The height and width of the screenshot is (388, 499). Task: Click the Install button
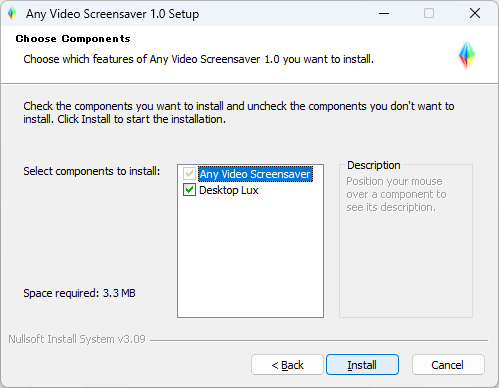pyautogui.click(x=362, y=365)
